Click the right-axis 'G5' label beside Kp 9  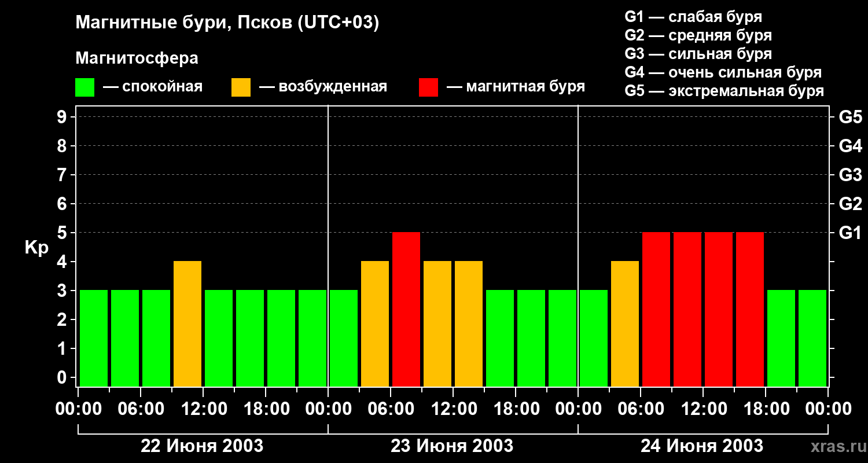[x=851, y=117]
